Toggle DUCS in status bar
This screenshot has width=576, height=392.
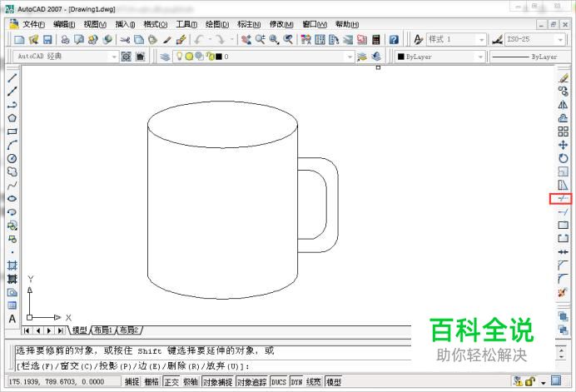point(279,382)
